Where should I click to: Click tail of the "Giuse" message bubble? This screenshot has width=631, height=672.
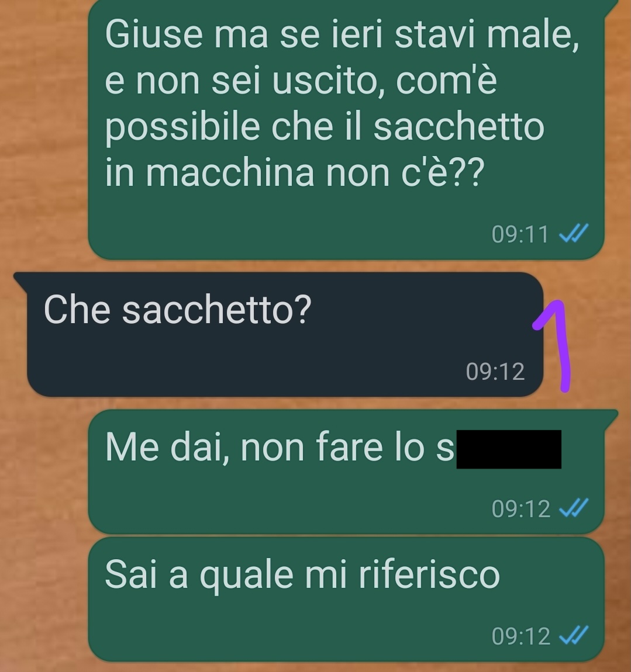(x=611, y=8)
